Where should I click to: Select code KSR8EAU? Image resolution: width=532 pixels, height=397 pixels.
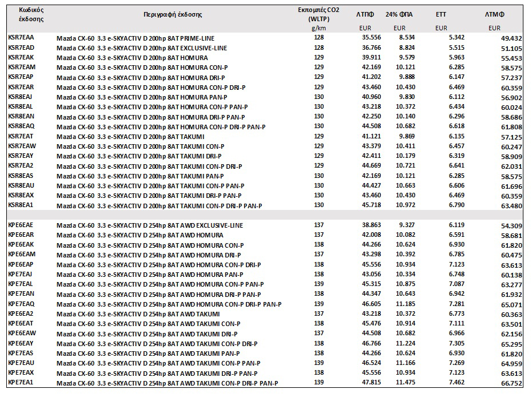pyautogui.click(x=21, y=185)
